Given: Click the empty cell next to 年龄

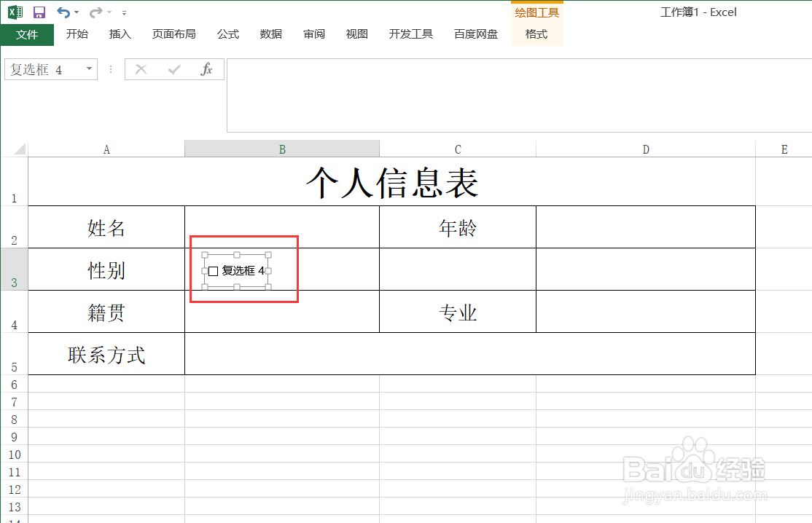Looking at the screenshot, I should [646, 227].
